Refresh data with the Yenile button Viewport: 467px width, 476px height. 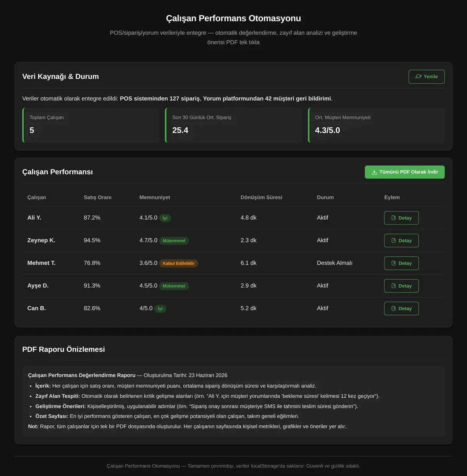point(427,77)
